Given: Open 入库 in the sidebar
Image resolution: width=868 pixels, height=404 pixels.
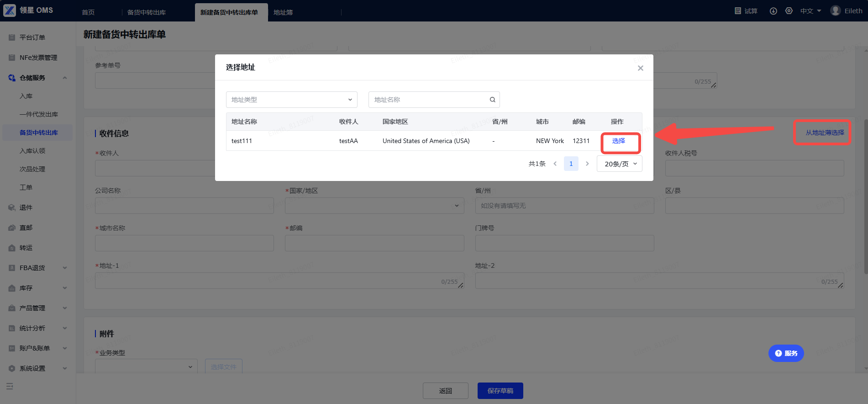Looking at the screenshot, I should click(x=26, y=96).
